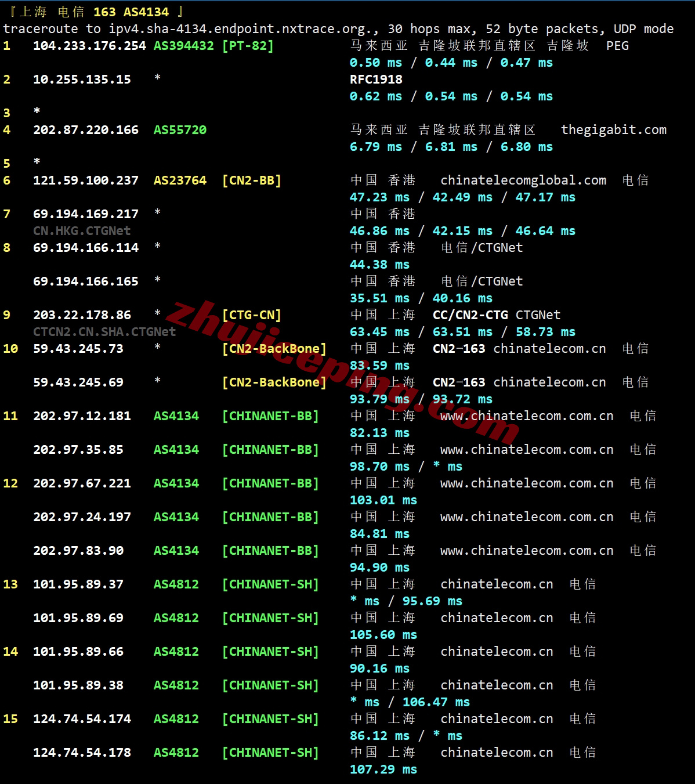Click IP 101.95.89.37 on hop 13
The width and height of the screenshot is (695, 784).
(78, 584)
